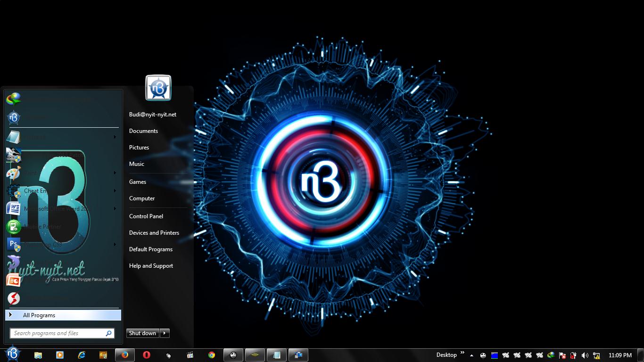The height and width of the screenshot is (362, 644).
Task: Open the PES 2013 Patch program entry
Action: [x=63, y=155]
